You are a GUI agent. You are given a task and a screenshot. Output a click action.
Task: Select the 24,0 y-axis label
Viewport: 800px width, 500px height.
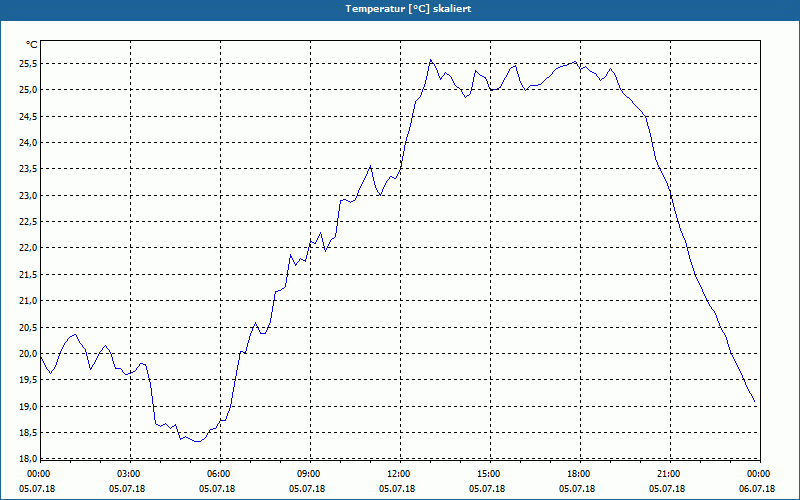28,143
